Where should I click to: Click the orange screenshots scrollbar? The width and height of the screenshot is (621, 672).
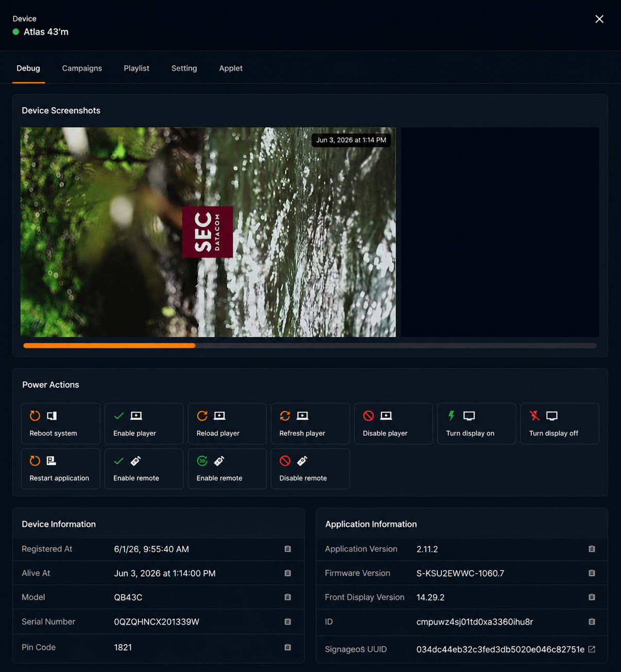coord(109,346)
